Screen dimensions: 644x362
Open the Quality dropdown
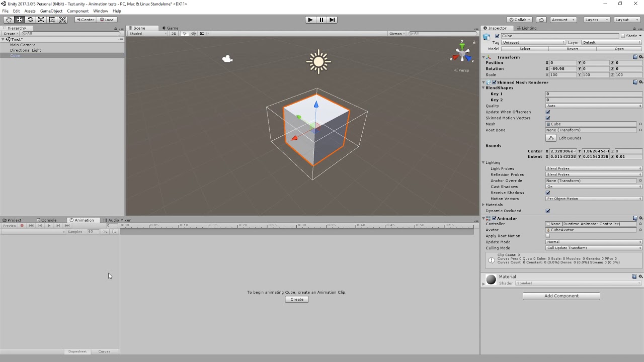coord(594,106)
